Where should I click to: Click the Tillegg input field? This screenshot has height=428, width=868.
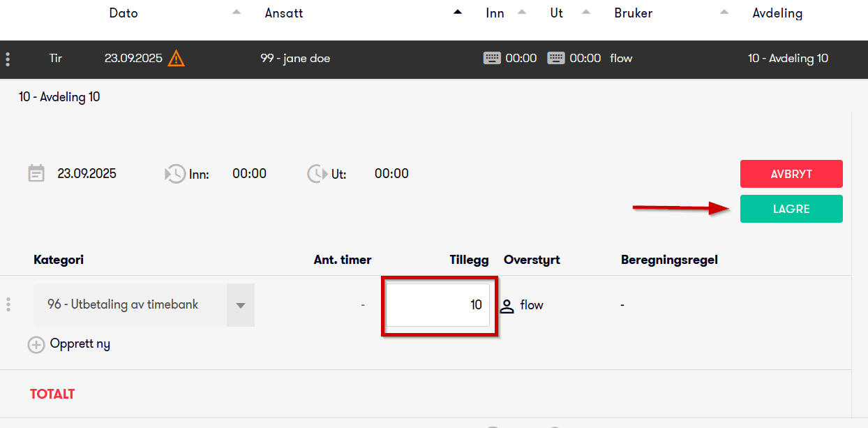point(438,305)
